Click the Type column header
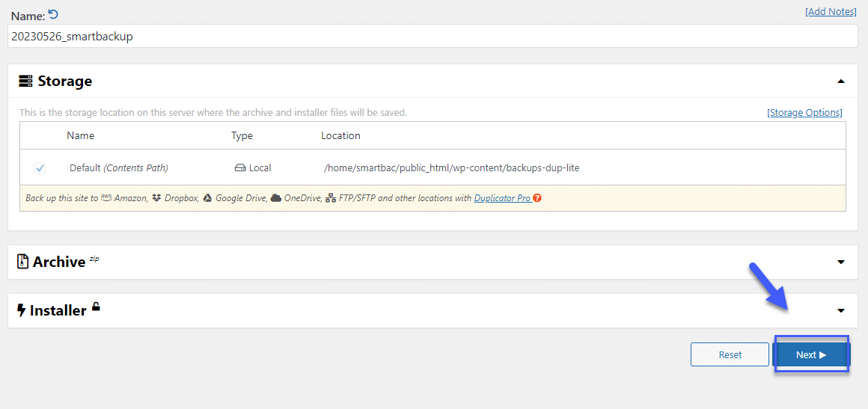Viewport: 868px width, 409px height. (242, 135)
